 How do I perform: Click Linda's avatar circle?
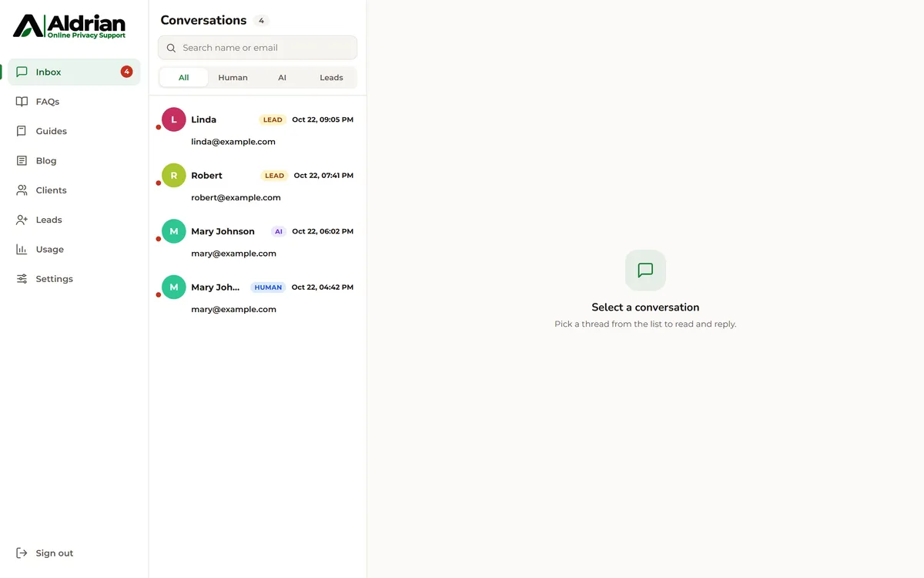(x=174, y=119)
